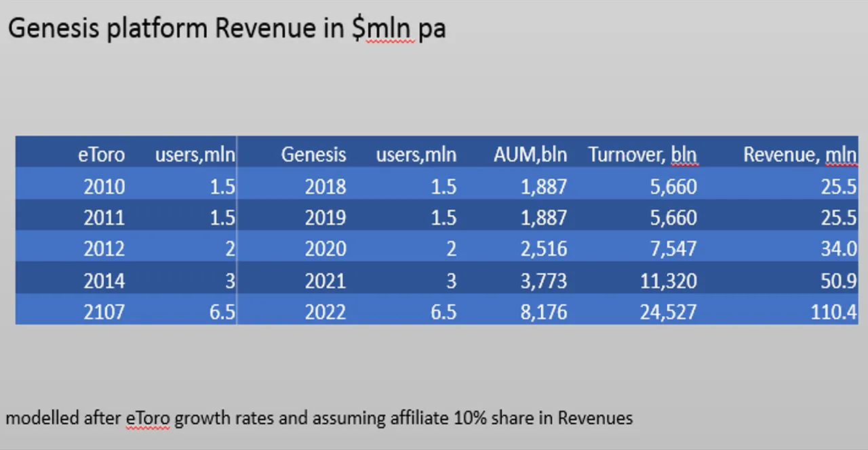This screenshot has height=450, width=868.
Task: Select the Genesis year cell '2021'
Action: pyautogui.click(x=325, y=280)
